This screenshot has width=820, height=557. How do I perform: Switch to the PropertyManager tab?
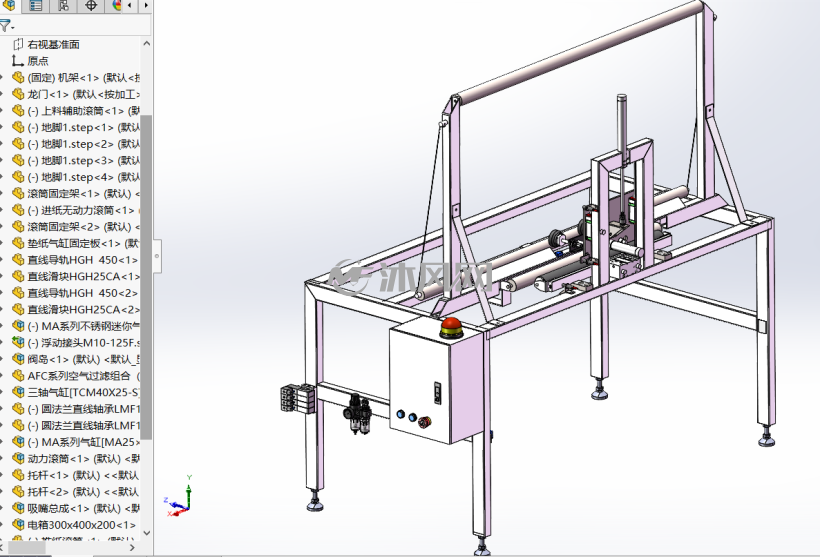(x=36, y=5)
